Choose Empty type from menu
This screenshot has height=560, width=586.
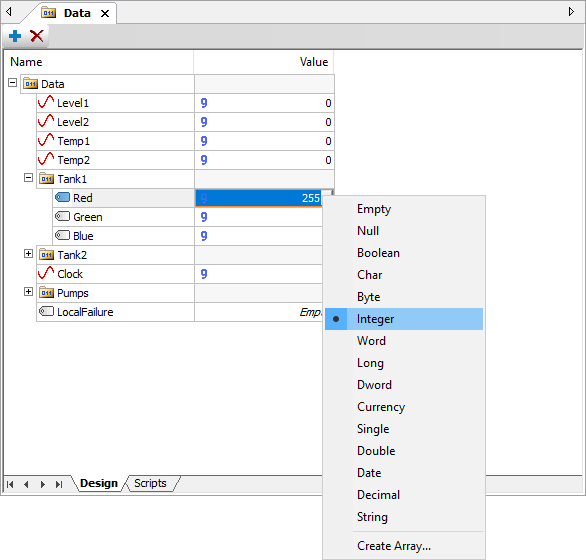(x=404, y=209)
